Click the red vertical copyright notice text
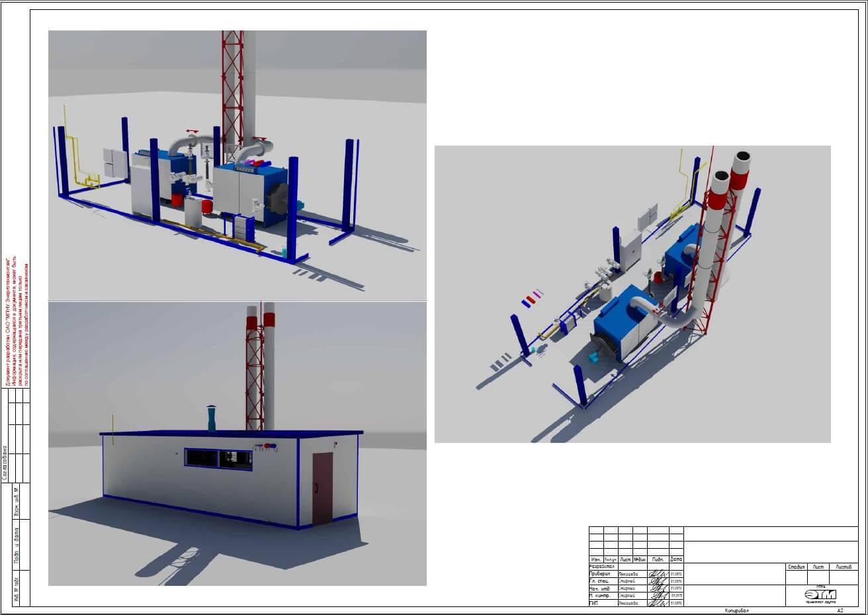The width and height of the screenshot is (868, 615). [x=17, y=318]
